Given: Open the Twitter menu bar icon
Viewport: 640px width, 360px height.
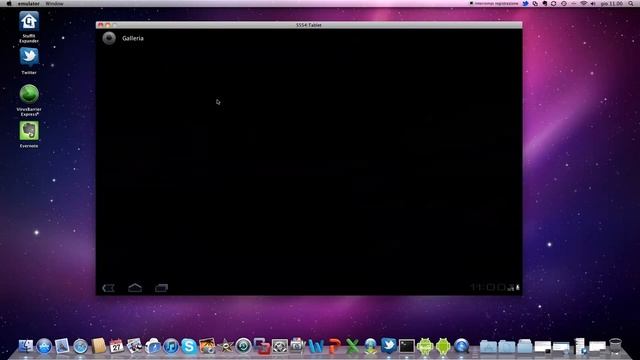Looking at the screenshot, I should 526,4.
